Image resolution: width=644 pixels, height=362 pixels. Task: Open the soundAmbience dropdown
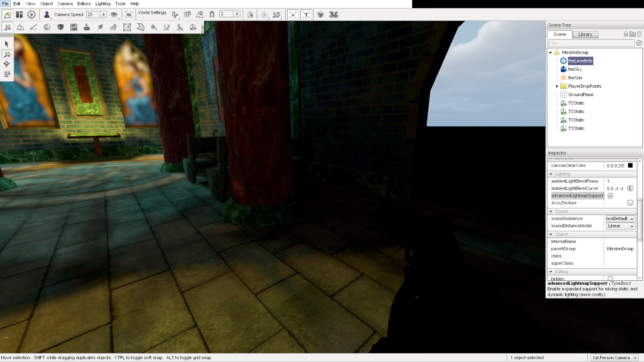point(621,219)
